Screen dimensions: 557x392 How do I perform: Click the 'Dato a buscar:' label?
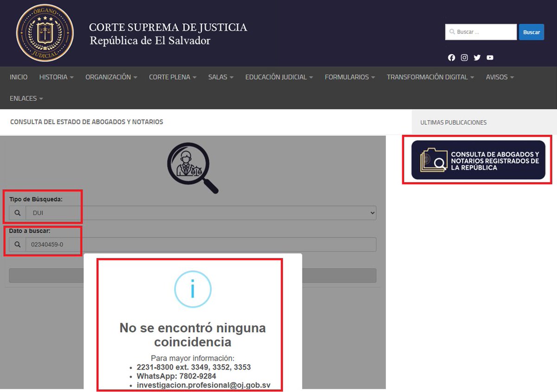tap(30, 231)
